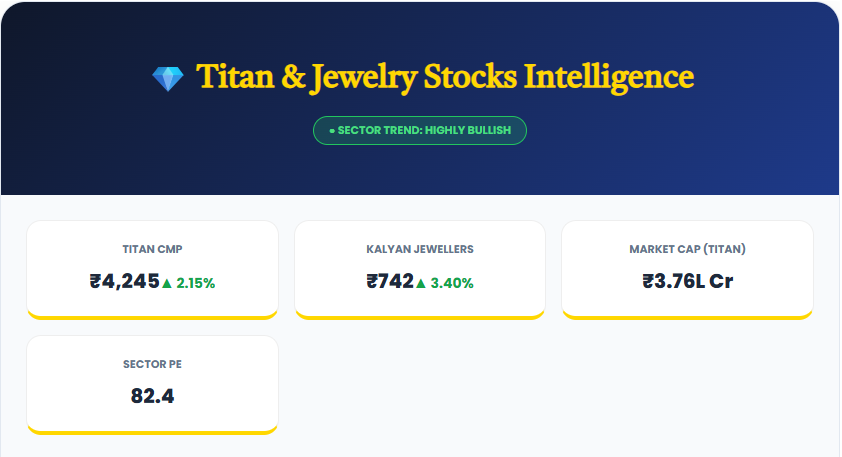Click the ₹3.76L Cr market cap value

pyautogui.click(x=687, y=281)
